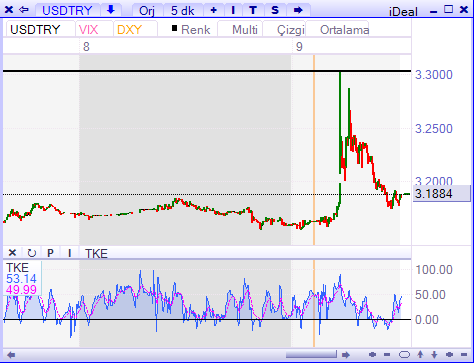474x363 pixels.
Task: Click the refresh icon on the TKE panel
Action: [31, 253]
